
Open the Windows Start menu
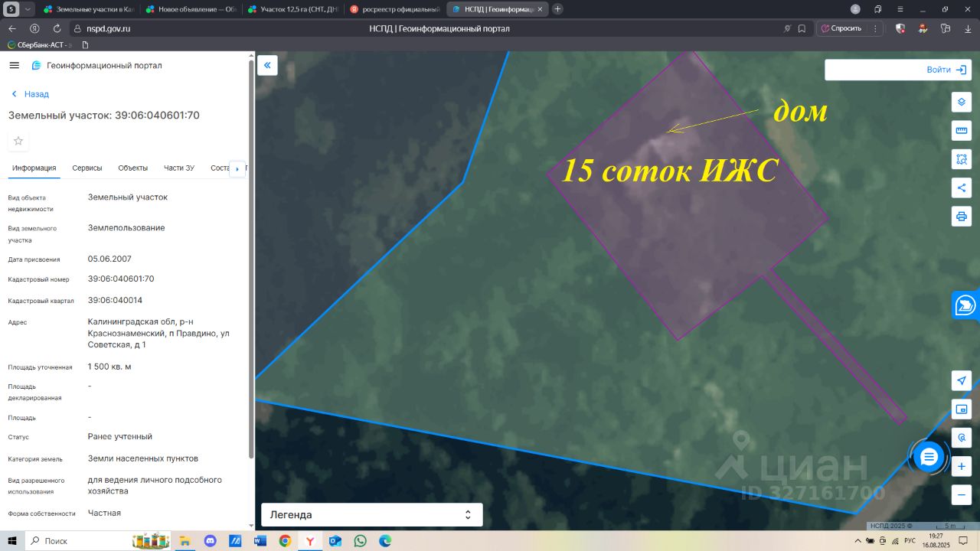[x=12, y=541]
